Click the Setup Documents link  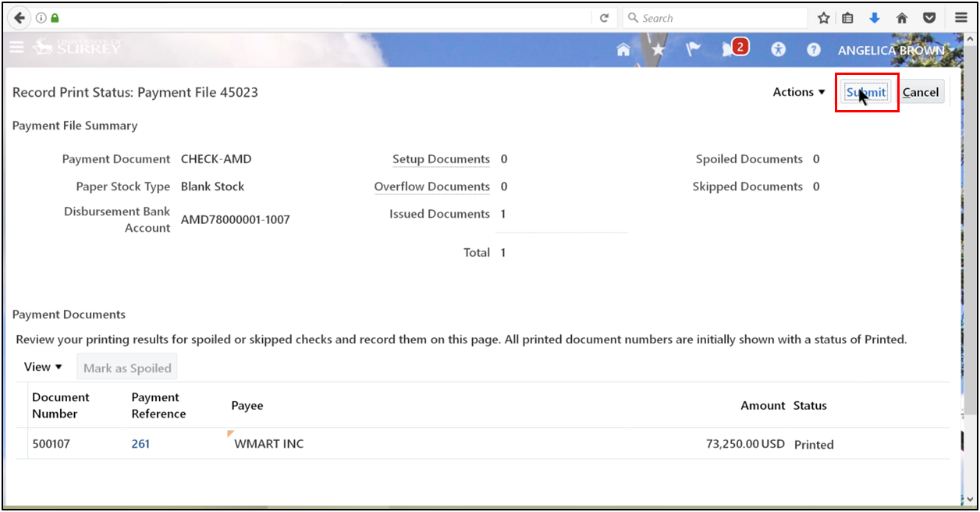pos(440,158)
